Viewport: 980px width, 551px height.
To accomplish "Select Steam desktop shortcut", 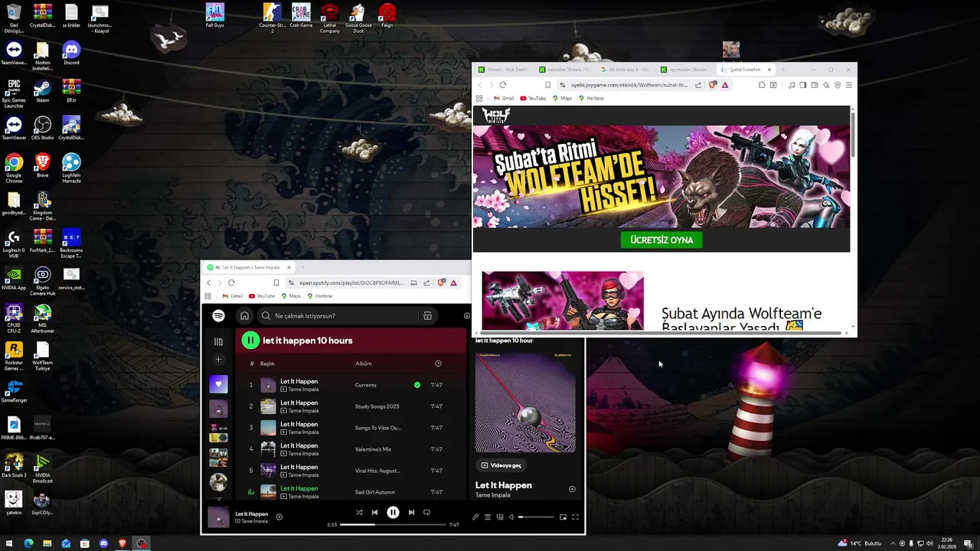I will 42,90.
